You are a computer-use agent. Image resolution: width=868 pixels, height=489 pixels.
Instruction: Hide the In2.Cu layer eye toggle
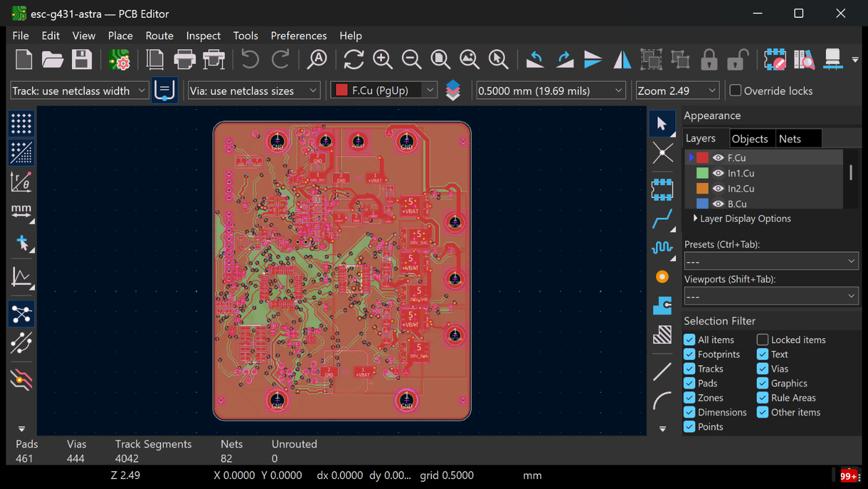pyautogui.click(x=718, y=189)
